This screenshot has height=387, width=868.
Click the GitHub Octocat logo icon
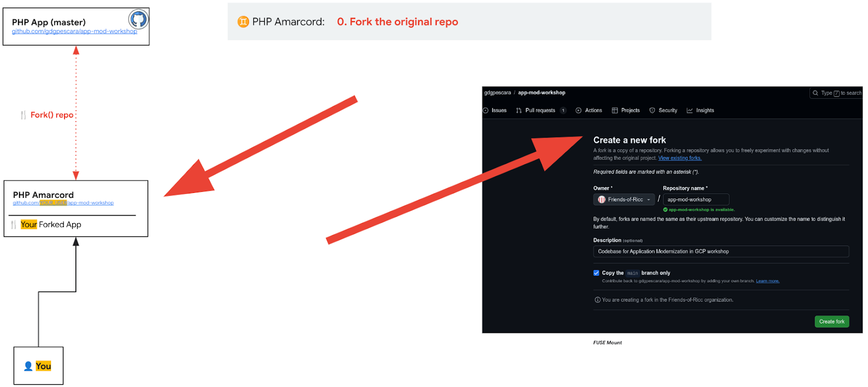pyautogui.click(x=138, y=20)
